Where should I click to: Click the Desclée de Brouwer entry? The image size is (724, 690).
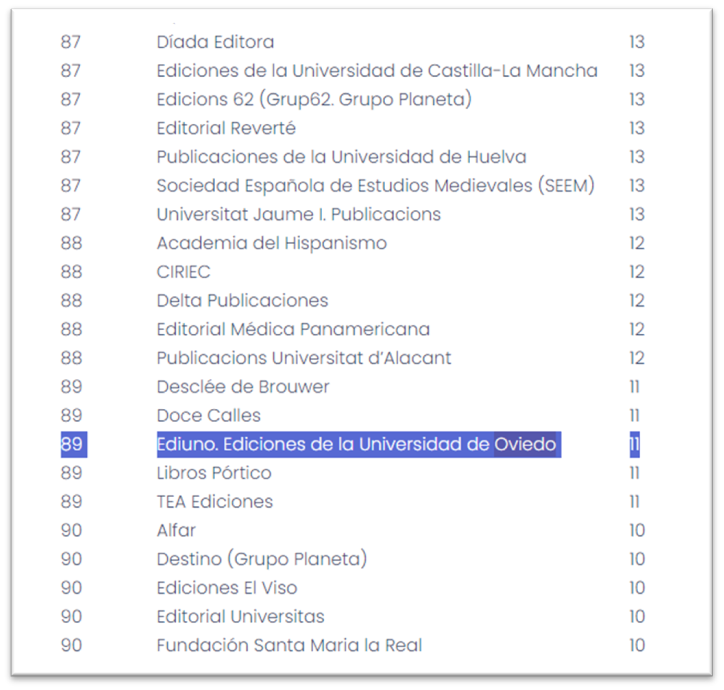243,387
